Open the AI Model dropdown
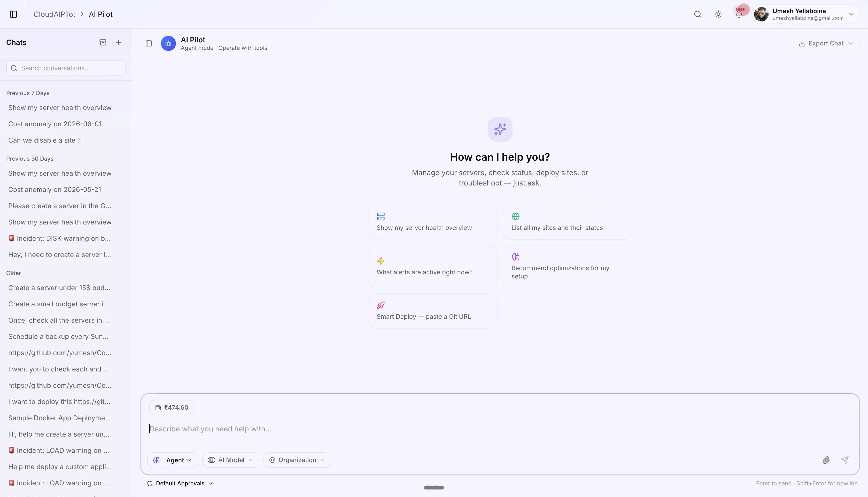Image resolution: width=868 pixels, height=497 pixels. coord(231,460)
